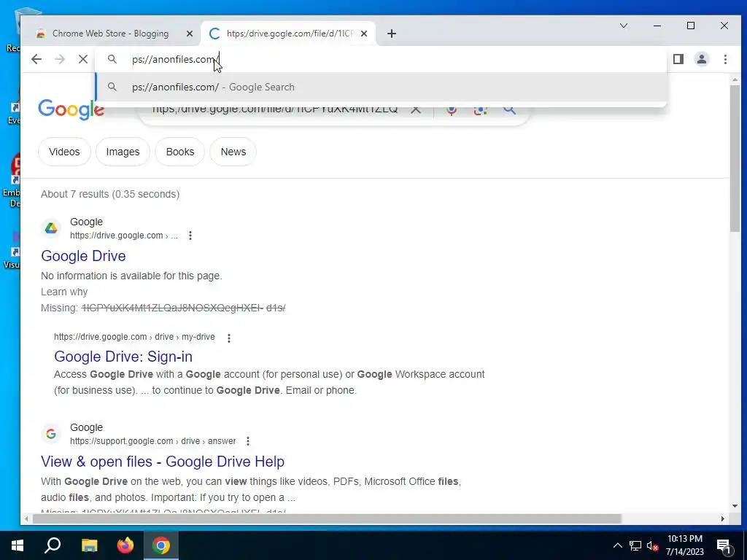Open options for the Google Drive result
Image resolution: width=747 pixels, height=560 pixels.
point(190,236)
